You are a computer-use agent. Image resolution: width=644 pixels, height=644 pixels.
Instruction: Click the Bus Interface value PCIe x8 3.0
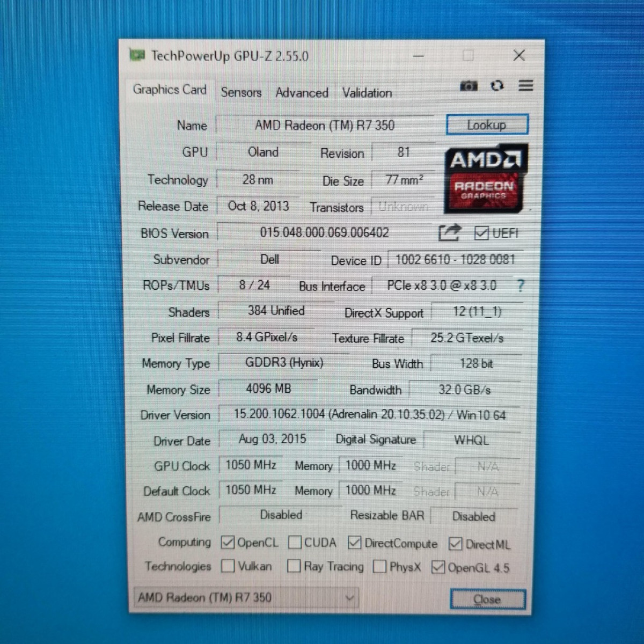coord(442,286)
